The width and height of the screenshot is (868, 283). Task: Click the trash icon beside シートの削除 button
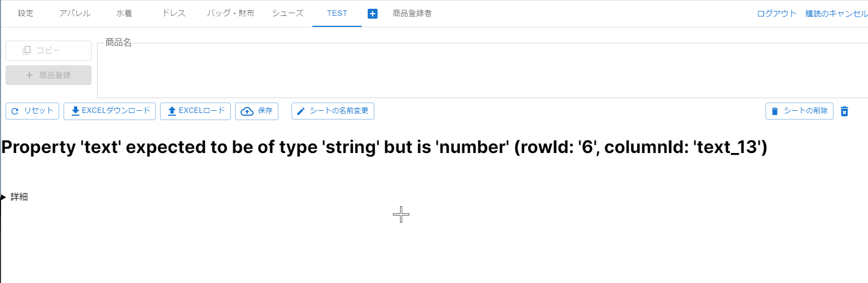(x=844, y=111)
